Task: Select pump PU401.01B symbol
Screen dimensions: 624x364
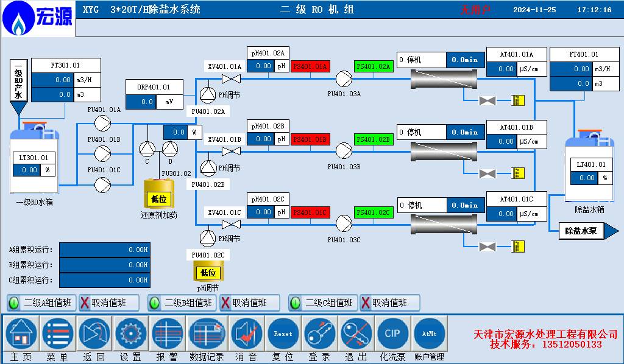Action: [102, 153]
